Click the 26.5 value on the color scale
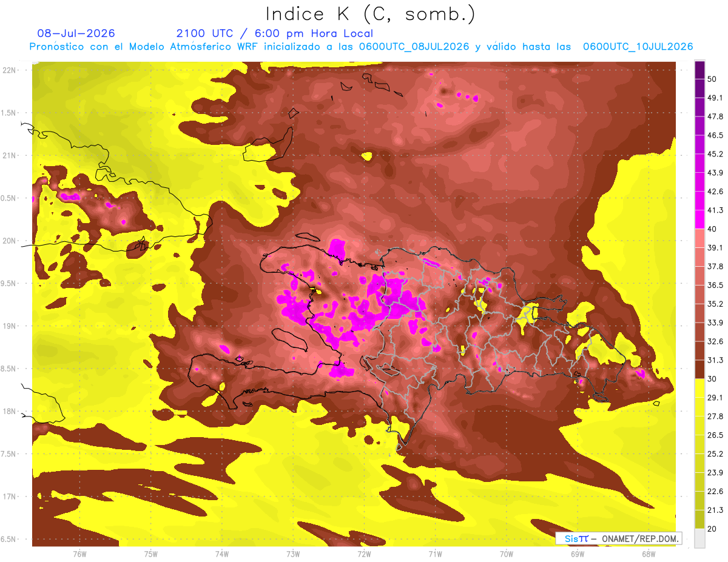The width and height of the screenshot is (728, 562). pyautogui.click(x=715, y=435)
